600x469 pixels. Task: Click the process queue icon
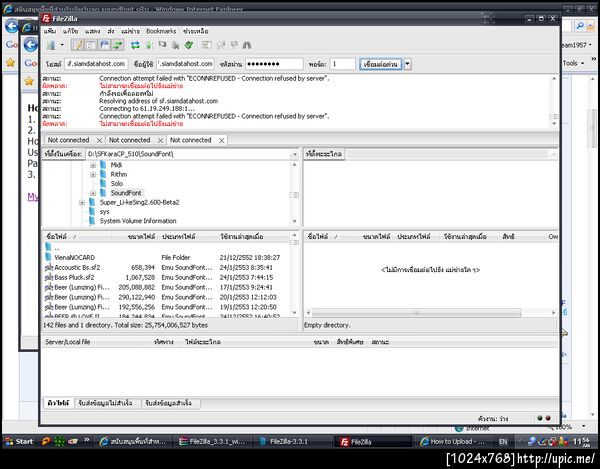[x=149, y=45]
